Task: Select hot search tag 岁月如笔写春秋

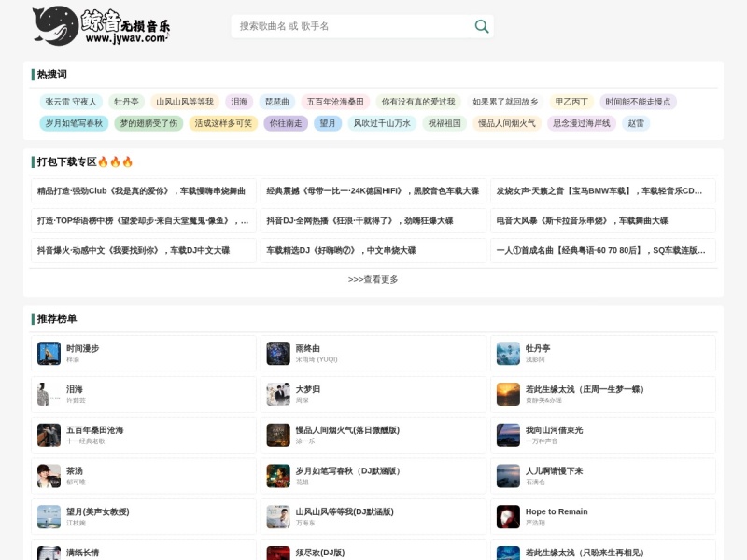Action: (74, 123)
